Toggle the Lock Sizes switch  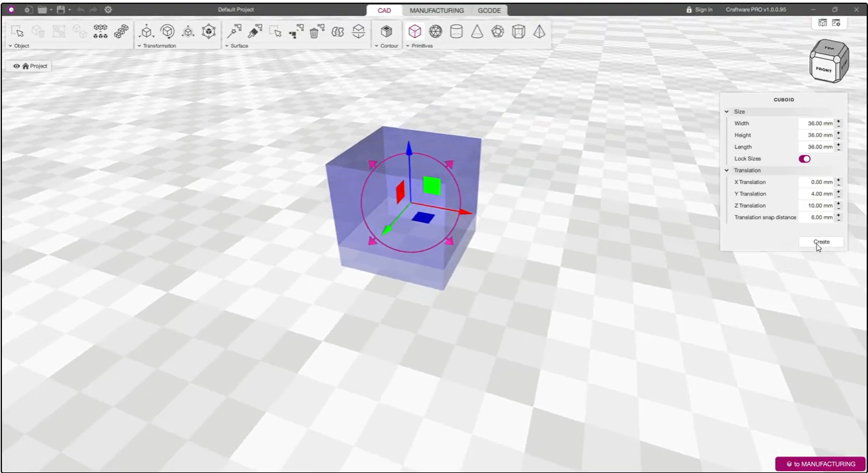[805, 159]
